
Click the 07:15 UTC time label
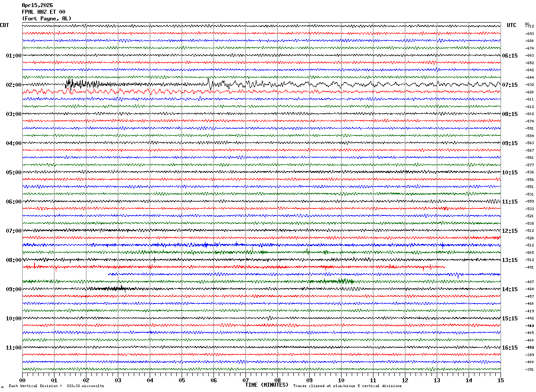click(510, 85)
